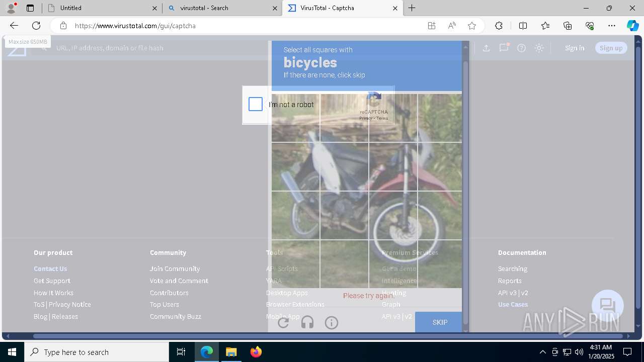Open notifications chat icon in VirusTotal header

tap(504, 48)
